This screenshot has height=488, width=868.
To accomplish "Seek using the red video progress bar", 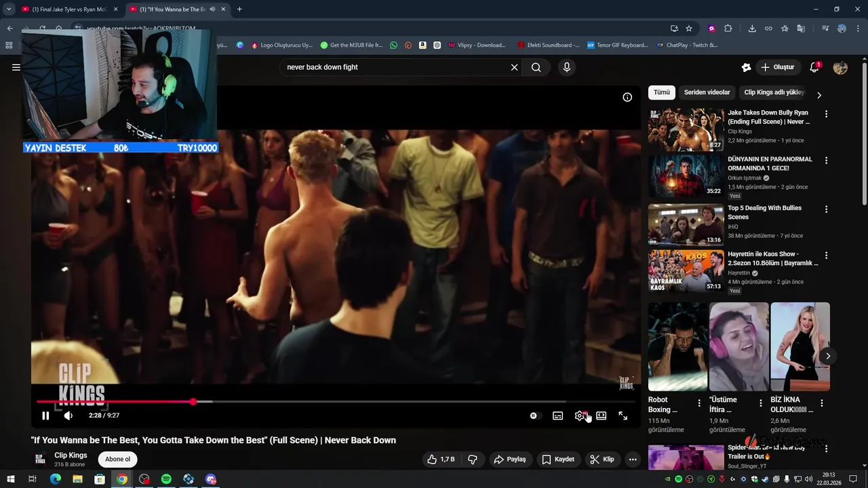I will point(336,402).
